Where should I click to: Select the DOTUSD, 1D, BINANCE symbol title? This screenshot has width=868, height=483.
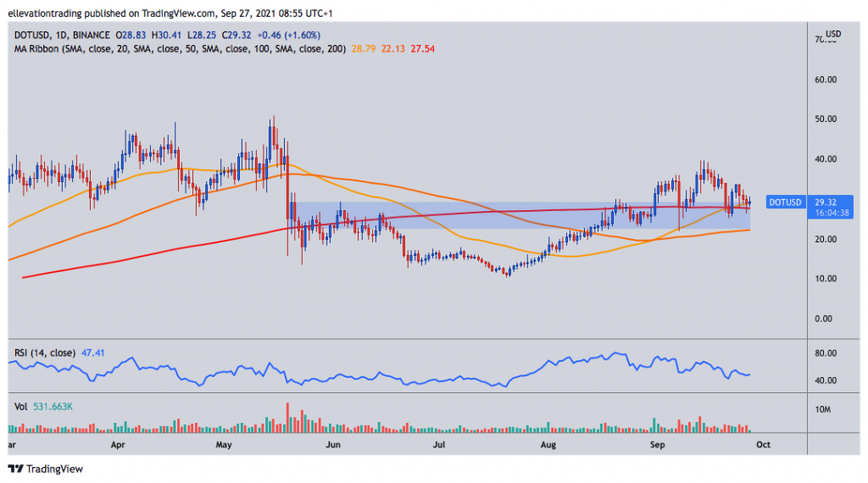(x=62, y=35)
